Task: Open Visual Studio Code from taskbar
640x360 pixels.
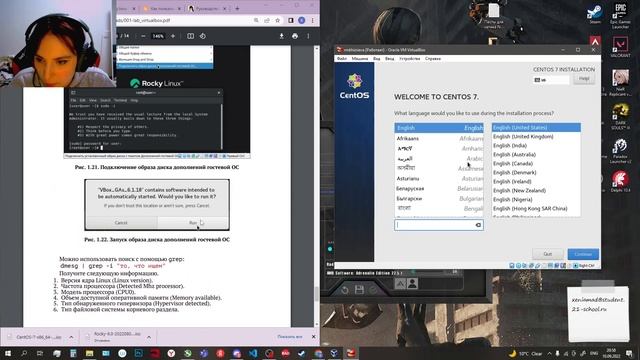Action: tap(253, 353)
